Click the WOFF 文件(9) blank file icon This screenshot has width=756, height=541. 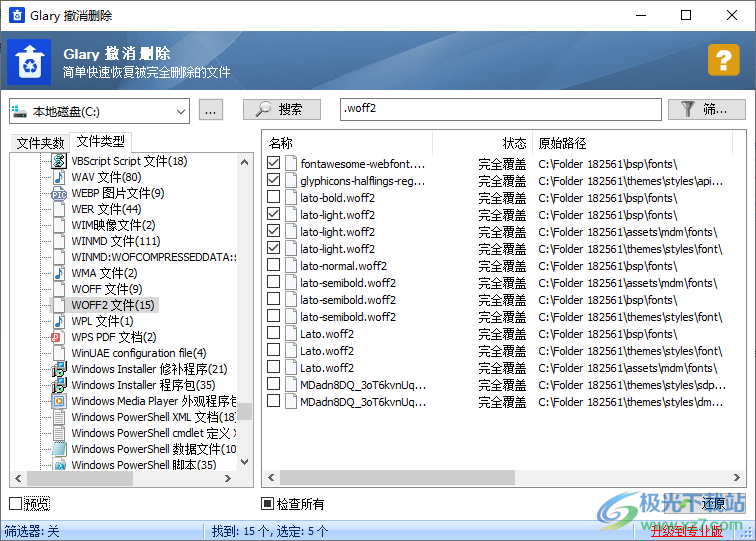pyautogui.click(x=59, y=289)
